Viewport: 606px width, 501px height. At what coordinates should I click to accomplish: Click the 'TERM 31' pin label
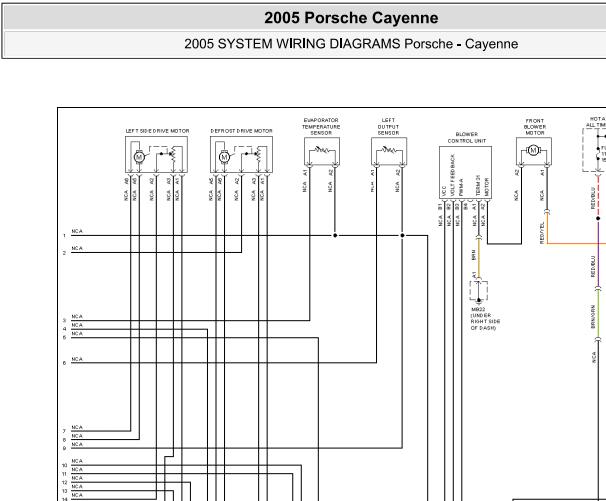[478, 186]
